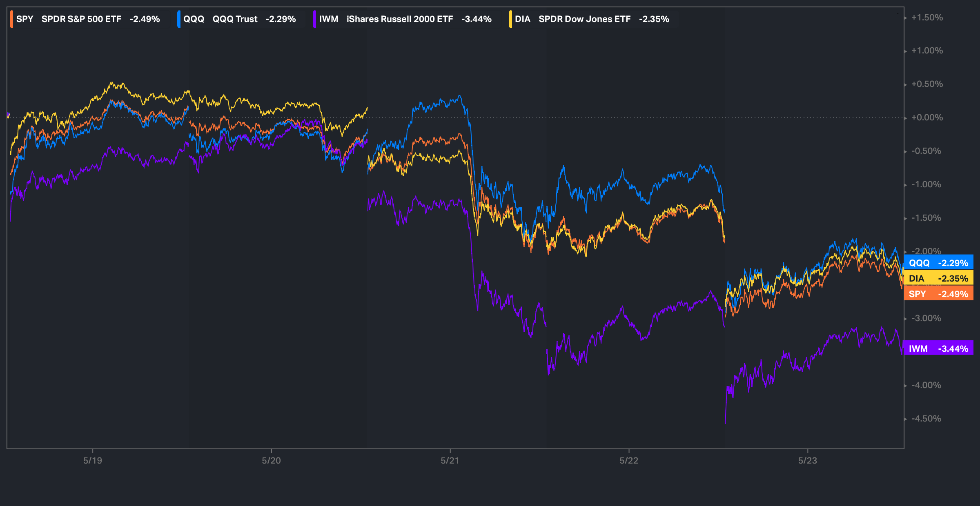Image resolution: width=980 pixels, height=506 pixels.
Task: Click the 5/19 date on time axis
Action: tap(93, 461)
